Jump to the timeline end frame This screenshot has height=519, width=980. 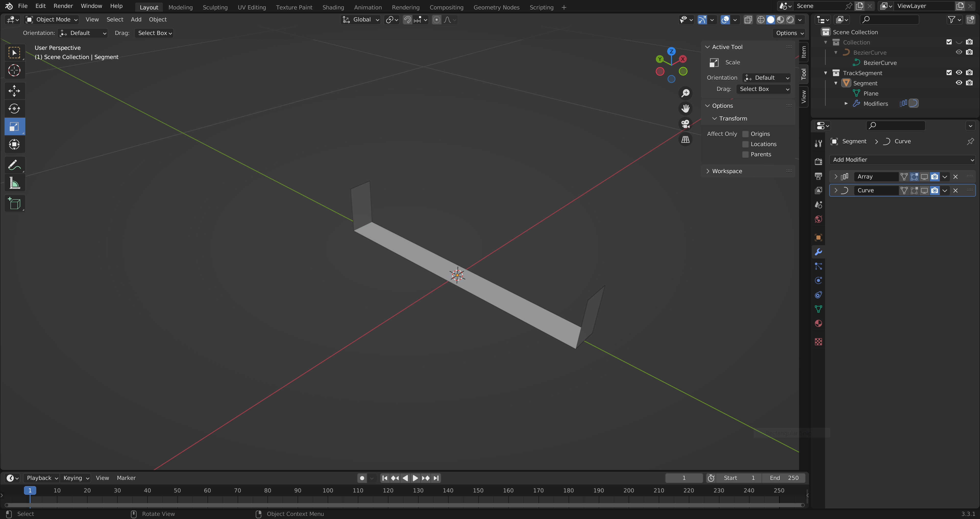tap(436, 478)
